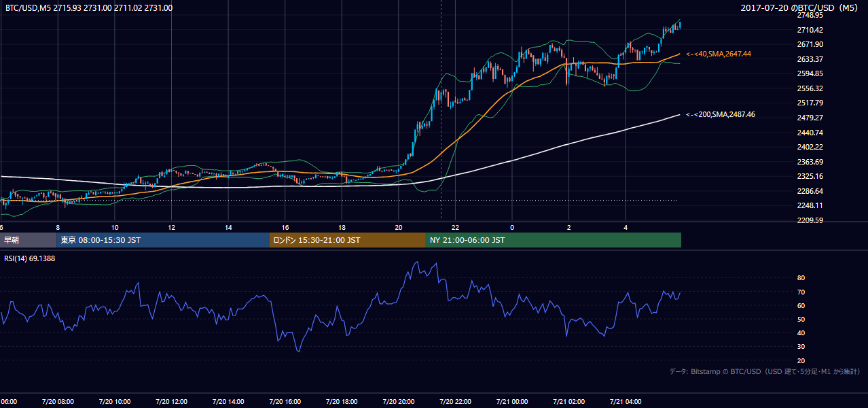Click hour tick 18 under the price chart
Screen dimensions: 868x408
[342, 228]
